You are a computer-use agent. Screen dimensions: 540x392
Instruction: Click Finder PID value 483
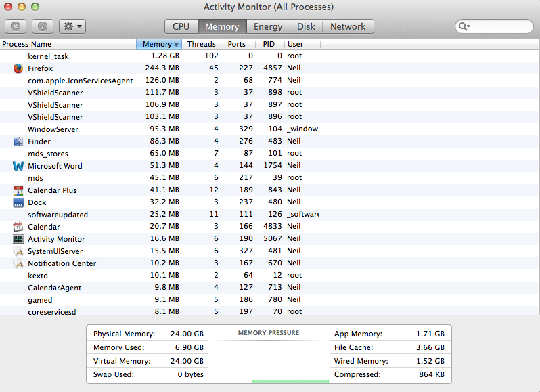(275, 141)
